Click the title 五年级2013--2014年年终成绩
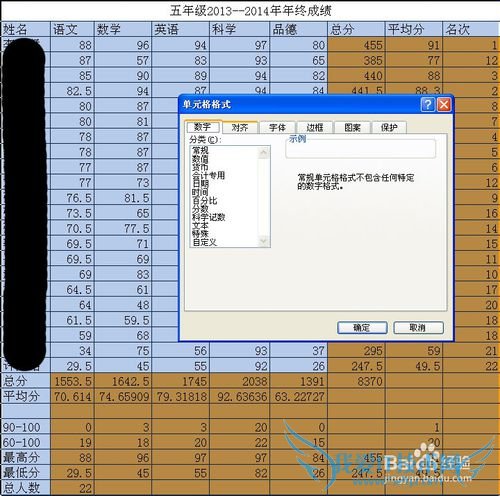The width and height of the screenshot is (500, 496). coord(251,11)
